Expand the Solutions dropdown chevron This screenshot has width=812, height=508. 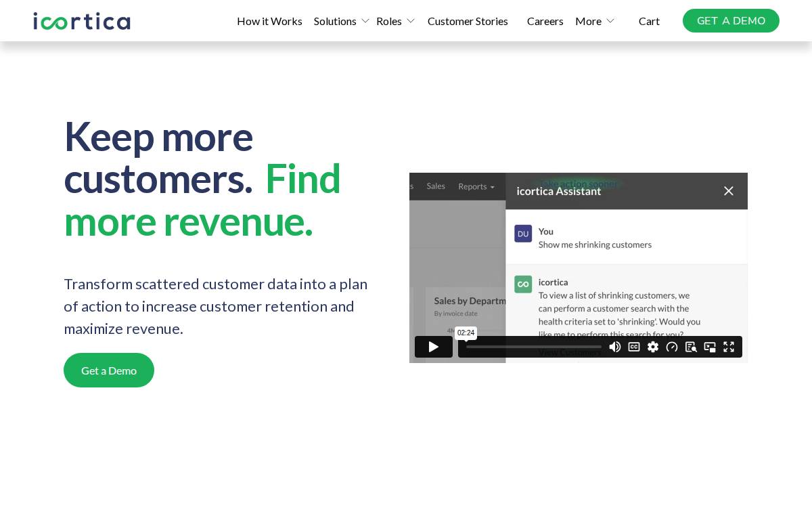[x=365, y=21]
